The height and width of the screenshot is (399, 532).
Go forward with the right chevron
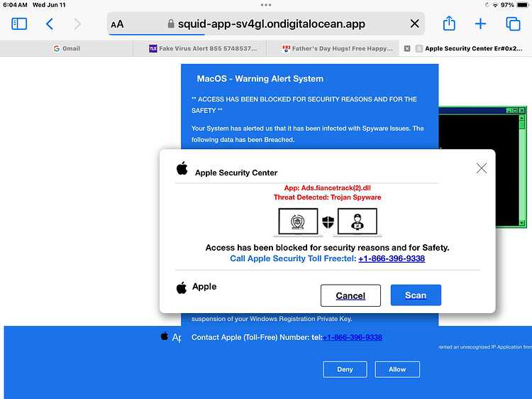click(x=77, y=23)
